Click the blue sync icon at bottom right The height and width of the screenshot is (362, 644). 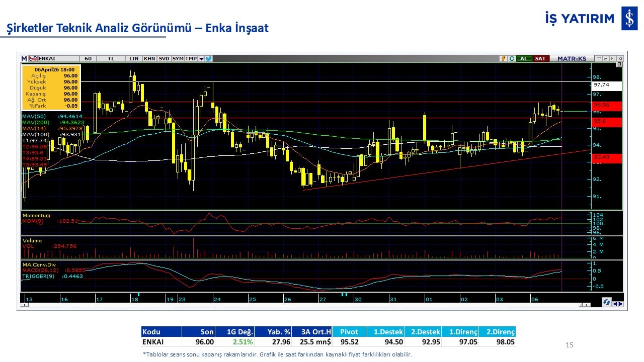coord(607,303)
